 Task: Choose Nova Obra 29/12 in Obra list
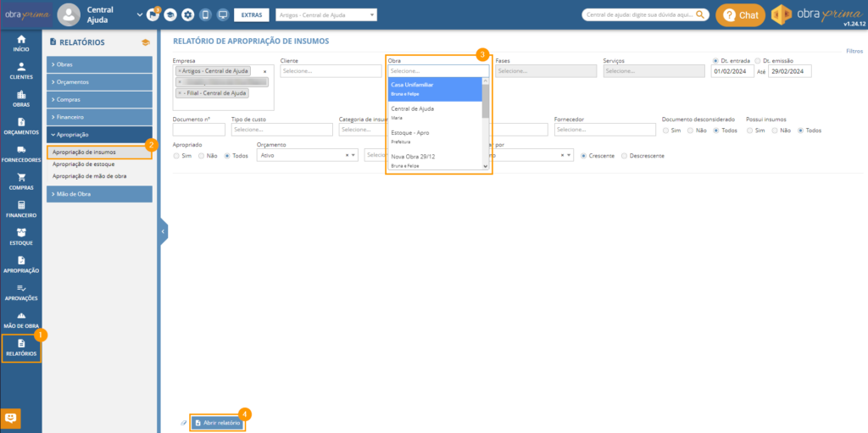[x=435, y=161]
